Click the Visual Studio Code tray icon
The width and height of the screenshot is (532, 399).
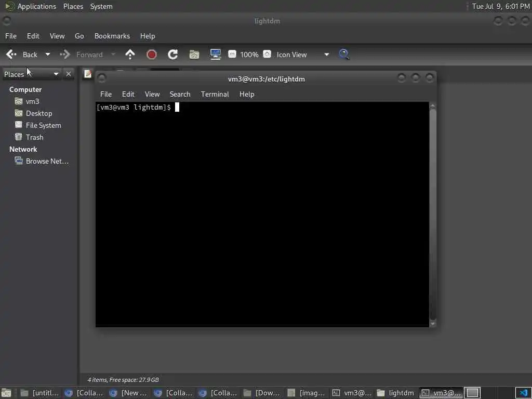[524, 393]
